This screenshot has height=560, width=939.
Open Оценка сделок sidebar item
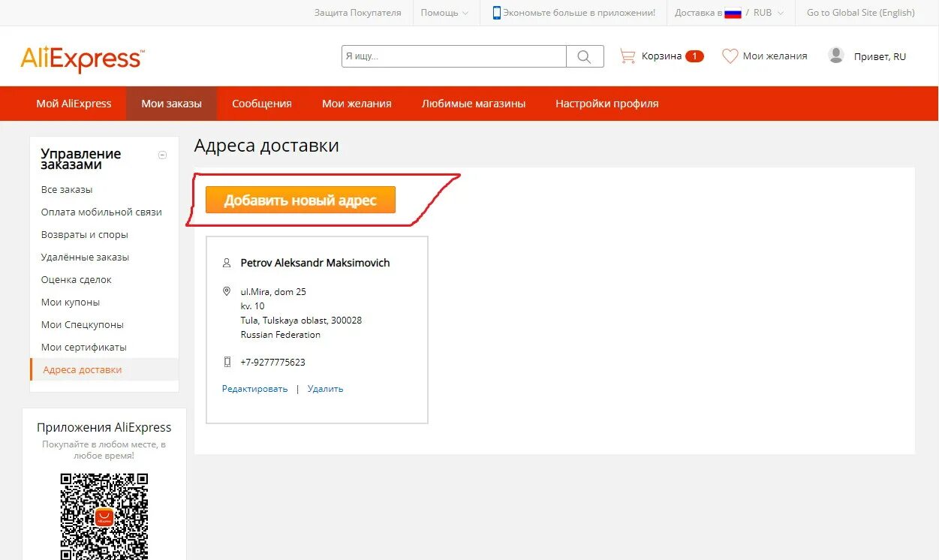click(x=77, y=280)
